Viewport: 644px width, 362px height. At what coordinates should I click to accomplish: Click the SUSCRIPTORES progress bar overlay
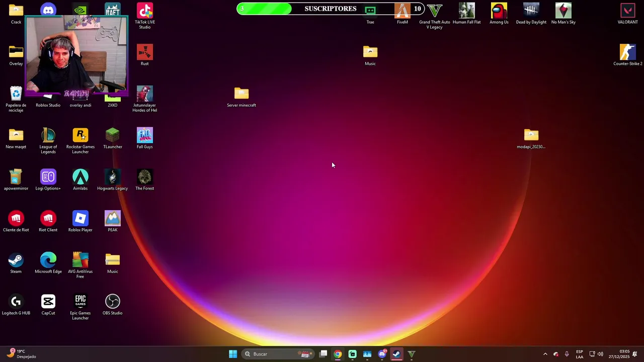click(x=330, y=9)
